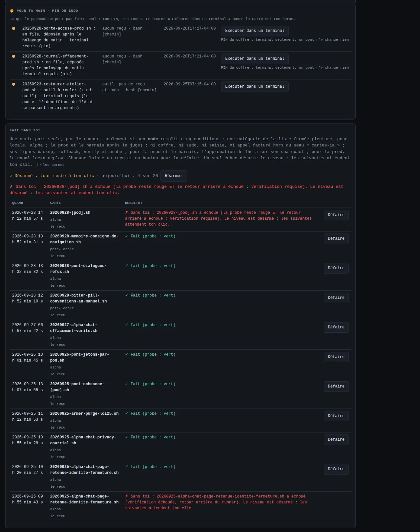This screenshot has height=532, width=420.
Task: Click the red cross in the 09 h 55 min 43 s row
Action: (x=127, y=497)
